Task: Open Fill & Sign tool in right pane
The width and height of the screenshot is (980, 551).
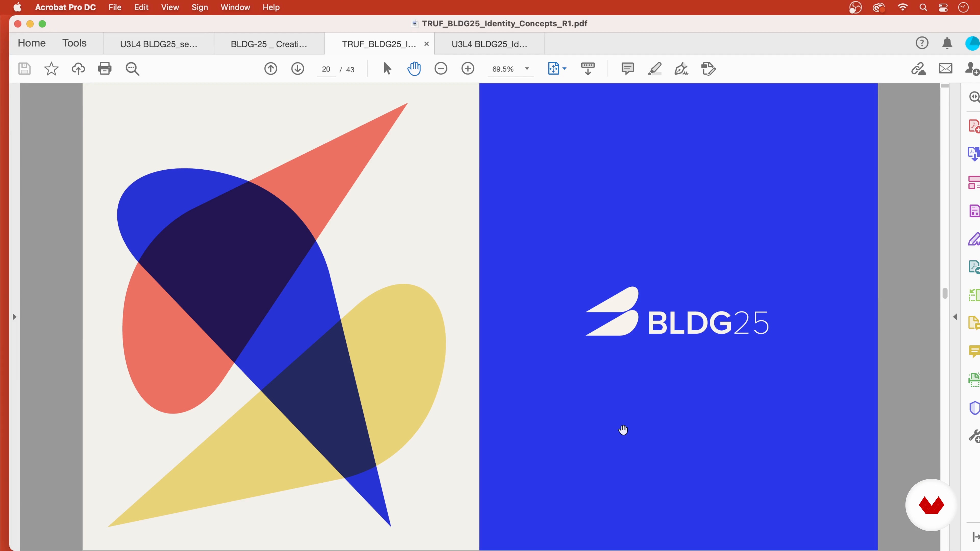Action: point(974,239)
